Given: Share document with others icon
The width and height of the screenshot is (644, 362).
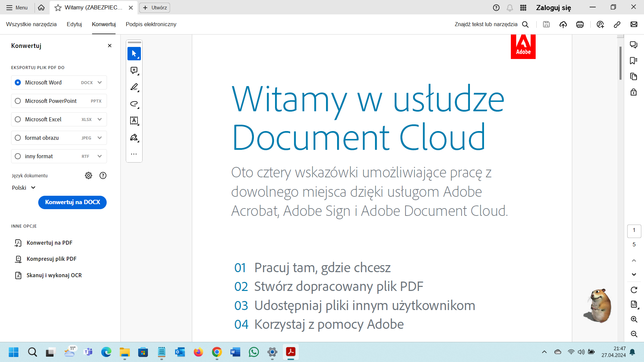Looking at the screenshot, I should (x=600, y=24).
